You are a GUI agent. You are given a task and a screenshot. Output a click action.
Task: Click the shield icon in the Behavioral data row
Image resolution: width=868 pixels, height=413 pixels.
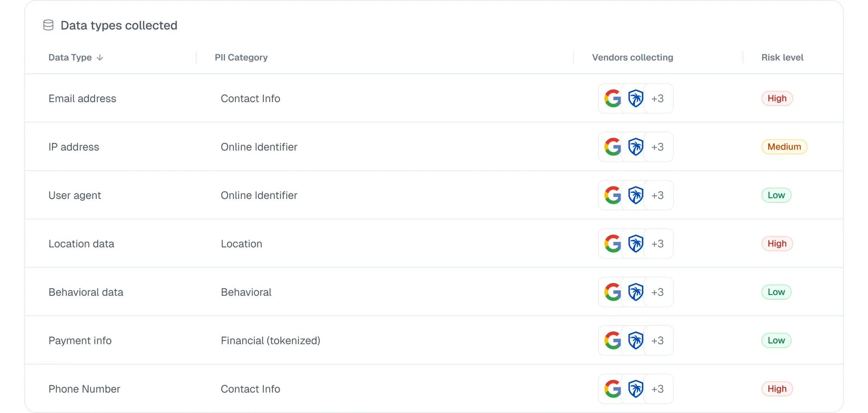pyautogui.click(x=636, y=292)
